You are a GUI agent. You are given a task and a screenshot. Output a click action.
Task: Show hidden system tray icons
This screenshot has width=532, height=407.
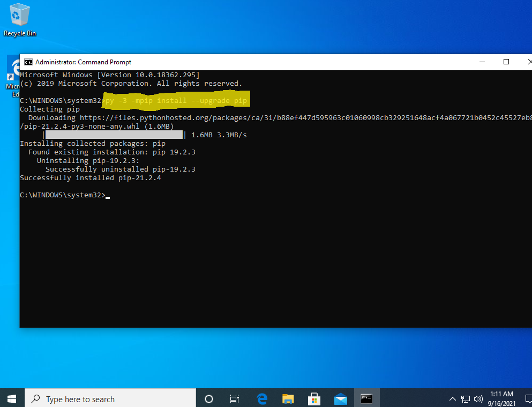452,399
